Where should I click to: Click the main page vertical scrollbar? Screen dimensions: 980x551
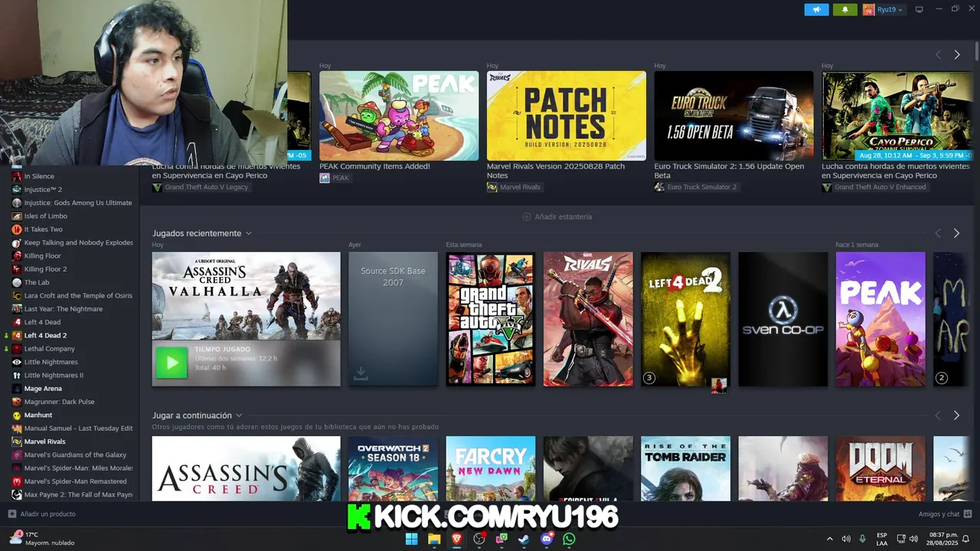976,51
